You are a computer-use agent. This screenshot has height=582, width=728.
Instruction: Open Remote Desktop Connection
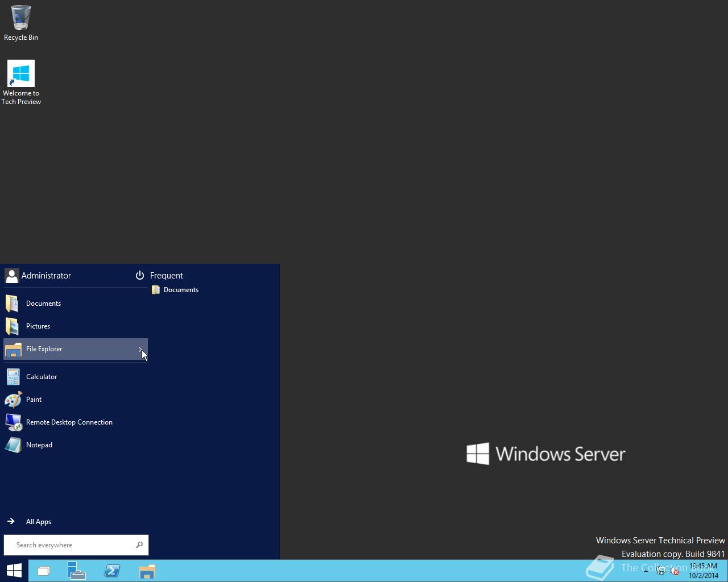[76, 422]
